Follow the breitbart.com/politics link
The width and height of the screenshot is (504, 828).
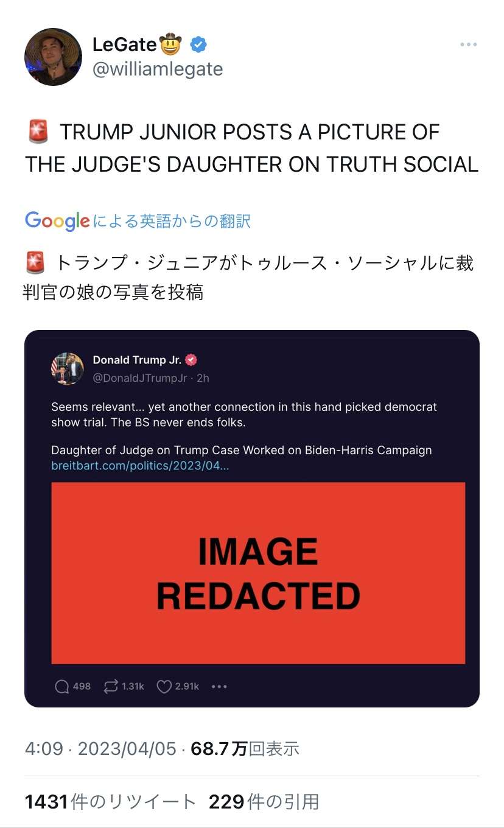140,466
